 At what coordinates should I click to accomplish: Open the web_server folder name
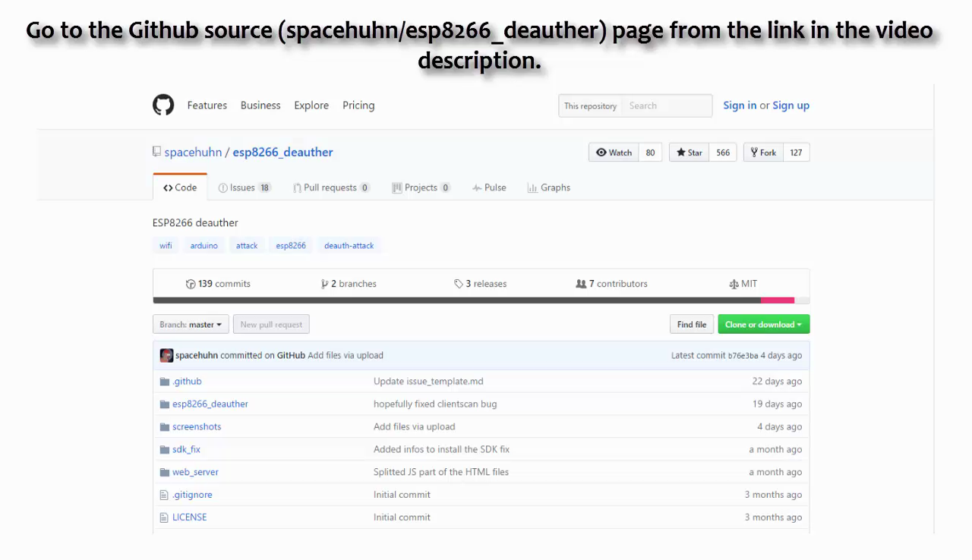tap(195, 472)
